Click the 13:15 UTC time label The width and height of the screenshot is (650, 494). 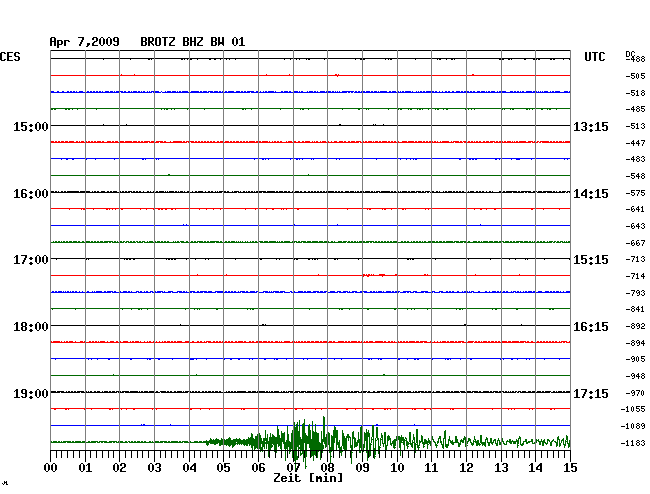[590, 126]
